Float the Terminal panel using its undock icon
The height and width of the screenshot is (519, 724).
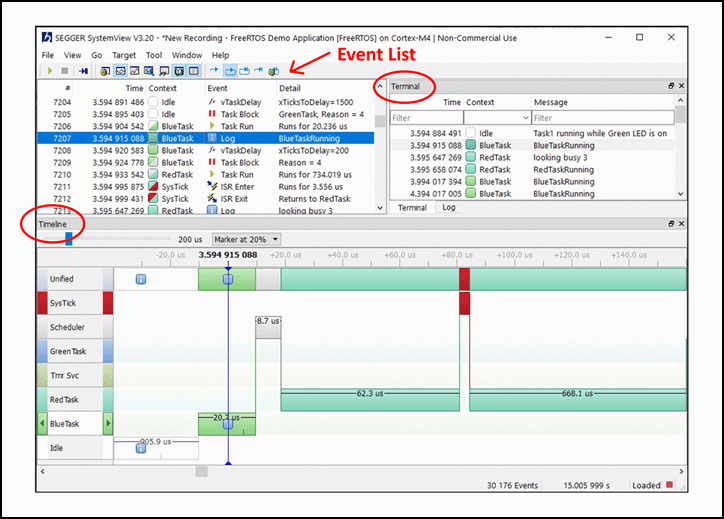click(x=671, y=86)
